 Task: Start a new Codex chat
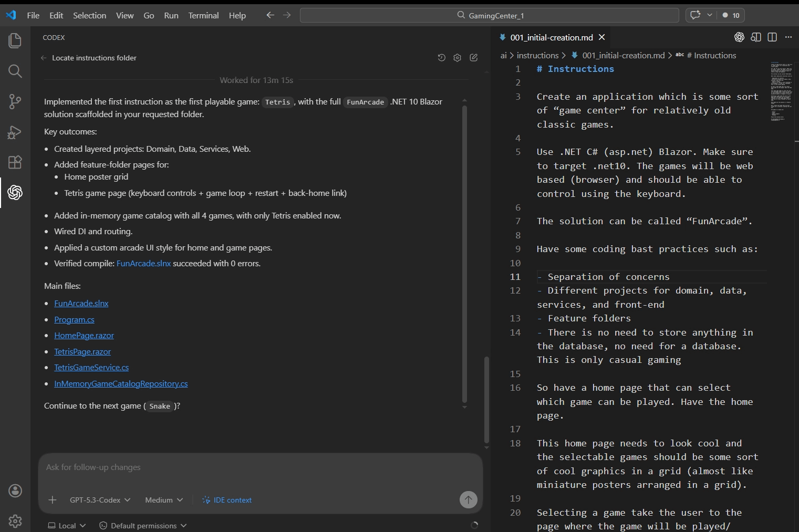click(473, 58)
